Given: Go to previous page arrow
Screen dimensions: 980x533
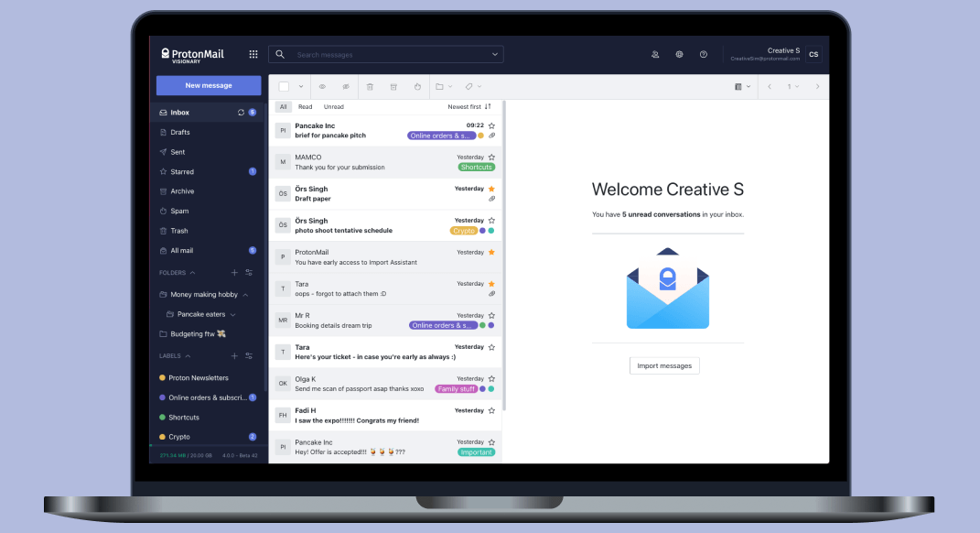Looking at the screenshot, I should click(x=770, y=87).
